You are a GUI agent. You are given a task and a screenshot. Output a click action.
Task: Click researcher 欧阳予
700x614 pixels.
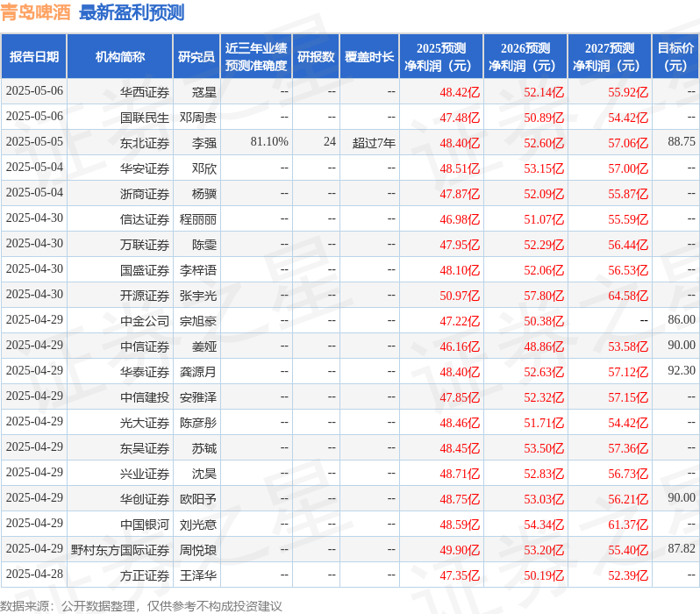(198, 500)
